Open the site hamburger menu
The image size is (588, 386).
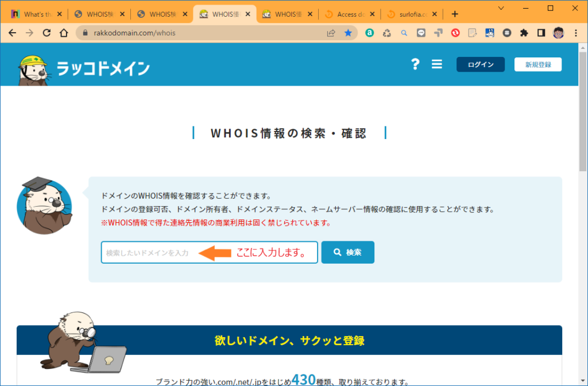pos(437,64)
